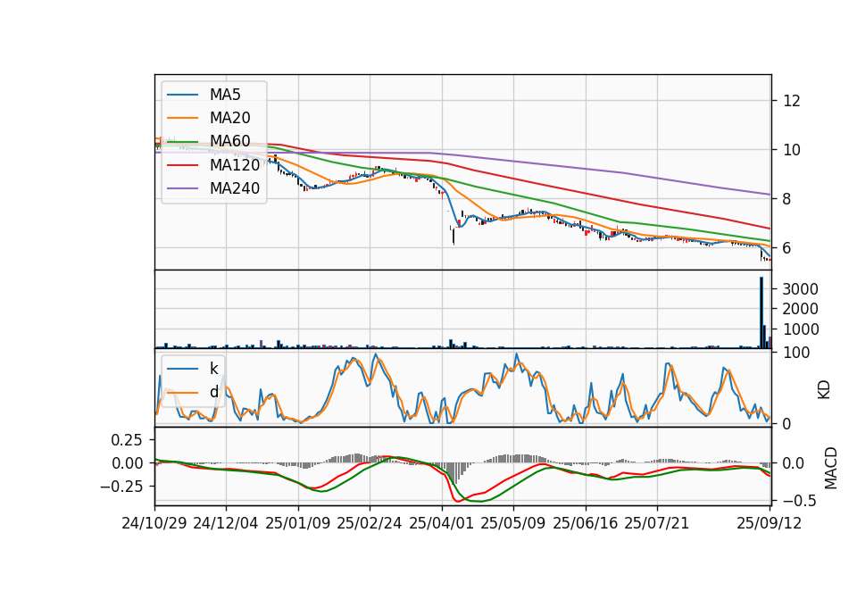Click the KD axis value 100
The image size is (857, 616).
coord(795,353)
